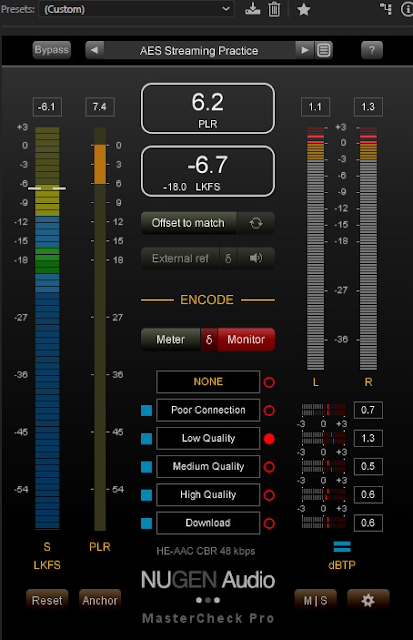This screenshot has height=640, width=413.
Task: Click the left channel L true peak meter
Action: click(315, 248)
